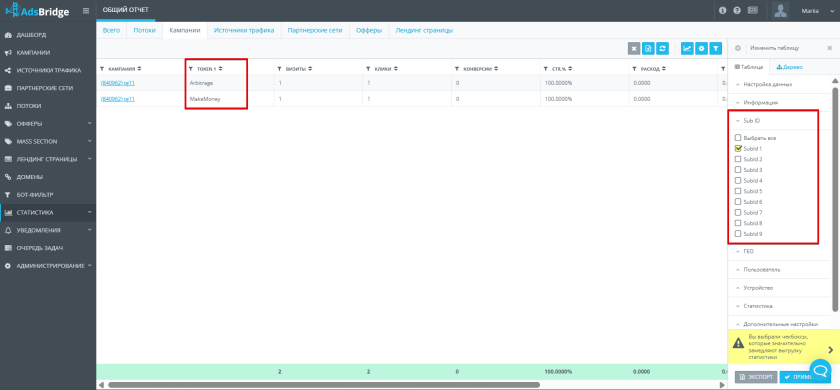Open the live chat bubble icon

[820, 369]
